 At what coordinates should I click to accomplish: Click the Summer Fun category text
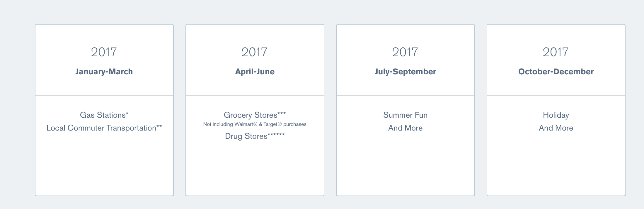pos(405,115)
